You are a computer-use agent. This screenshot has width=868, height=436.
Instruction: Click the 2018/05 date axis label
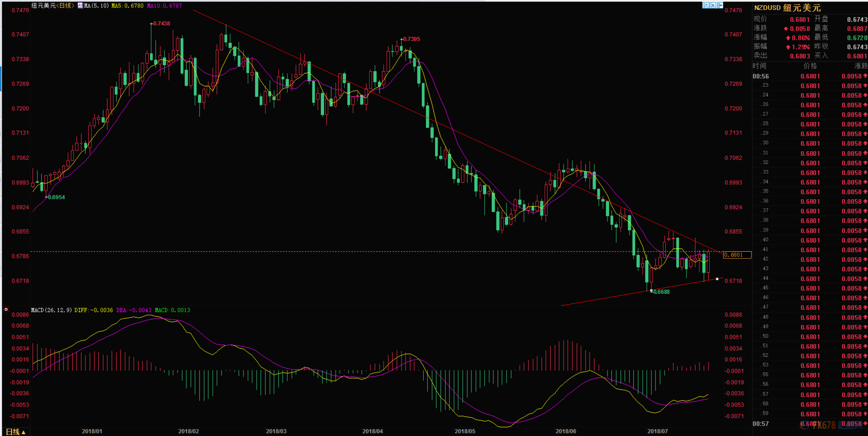[x=465, y=431]
